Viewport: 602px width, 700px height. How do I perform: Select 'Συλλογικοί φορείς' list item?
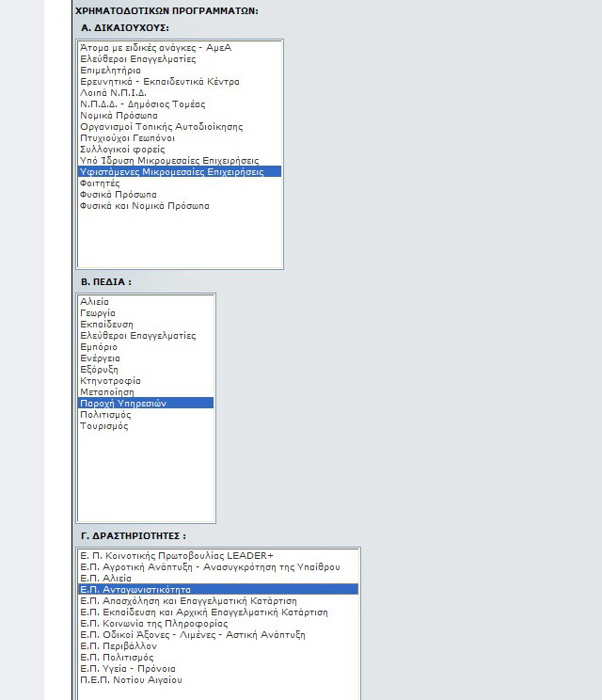[x=180, y=150]
